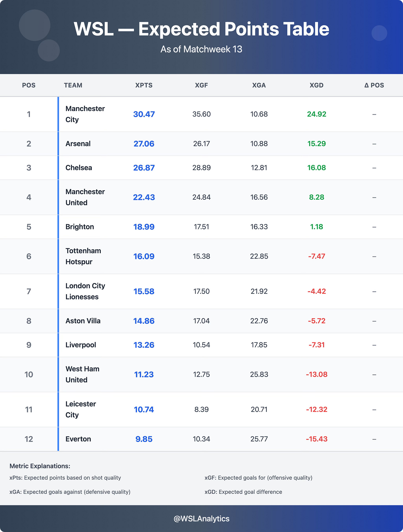Select the XPTS column header
Image resolution: width=403 pixels, height=532 pixels.
(x=144, y=85)
